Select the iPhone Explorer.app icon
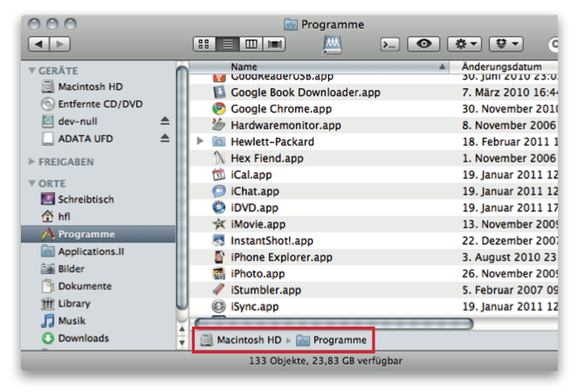Screen dimensions: 577x392 219,257
